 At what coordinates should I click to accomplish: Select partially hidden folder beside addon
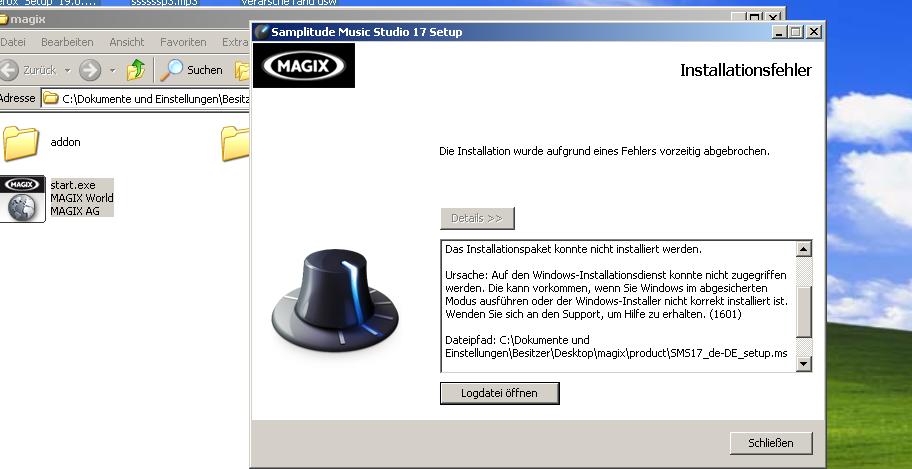click(x=236, y=143)
